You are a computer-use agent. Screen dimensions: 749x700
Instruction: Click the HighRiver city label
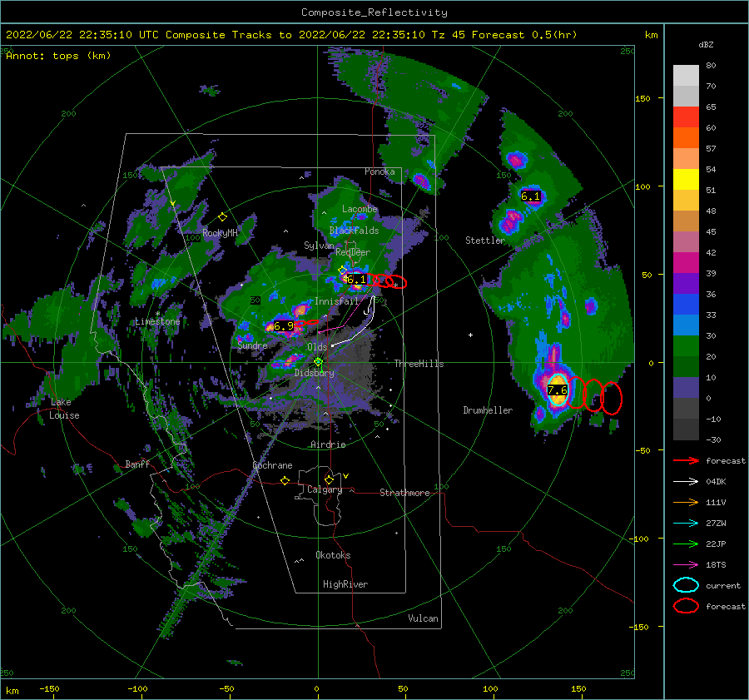pyautogui.click(x=345, y=584)
